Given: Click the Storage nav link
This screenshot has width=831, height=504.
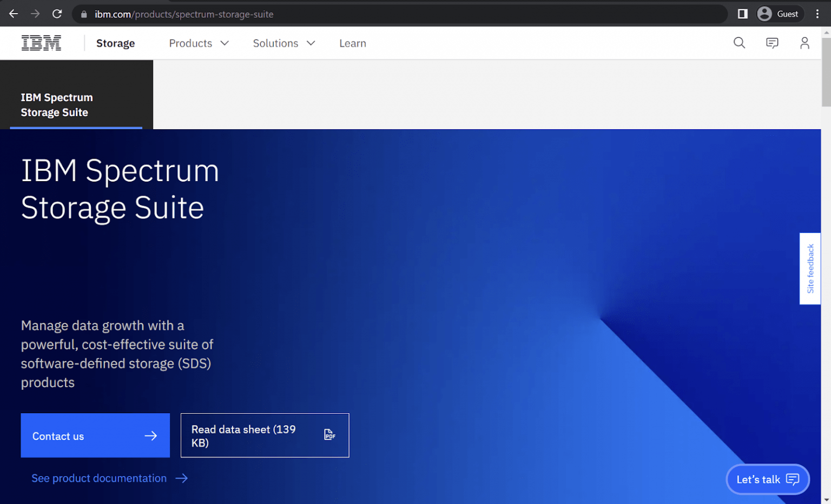Looking at the screenshot, I should [x=115, y=43].
